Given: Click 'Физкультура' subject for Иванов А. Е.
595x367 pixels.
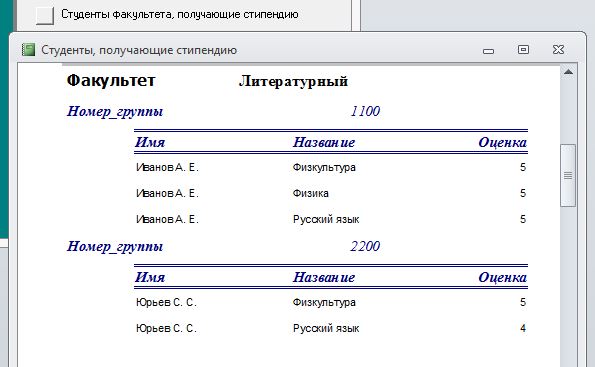Looking at the screenshot, I should click(324, 167).
